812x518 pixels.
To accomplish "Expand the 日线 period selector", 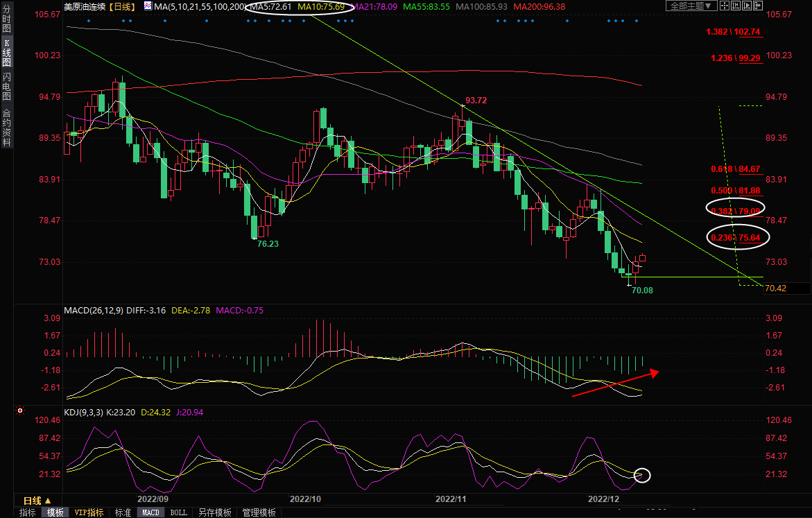I will point(37,500).
